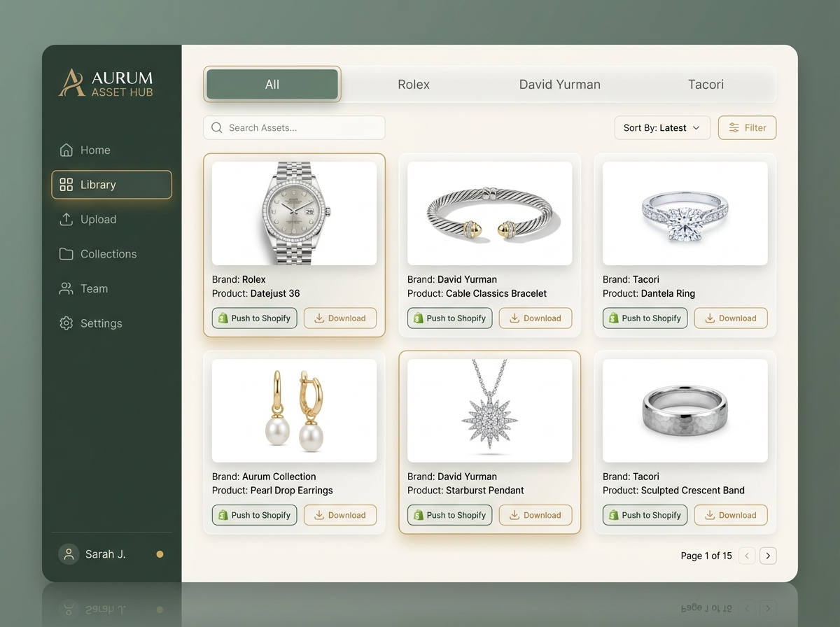Push Datejust 36 to Shopify
The height and width of the screenshot is (627, 840).
pyautogui.click(x=255, y=318)
